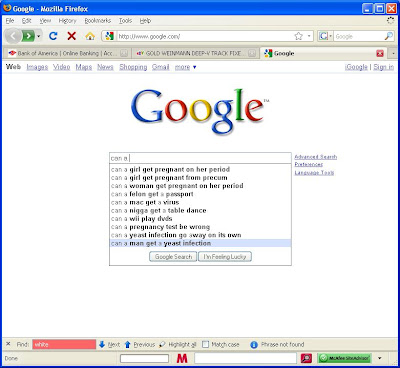Click the Find field containing white
Image resolution: width=400 pixels, height=368 pixels.
64,344
